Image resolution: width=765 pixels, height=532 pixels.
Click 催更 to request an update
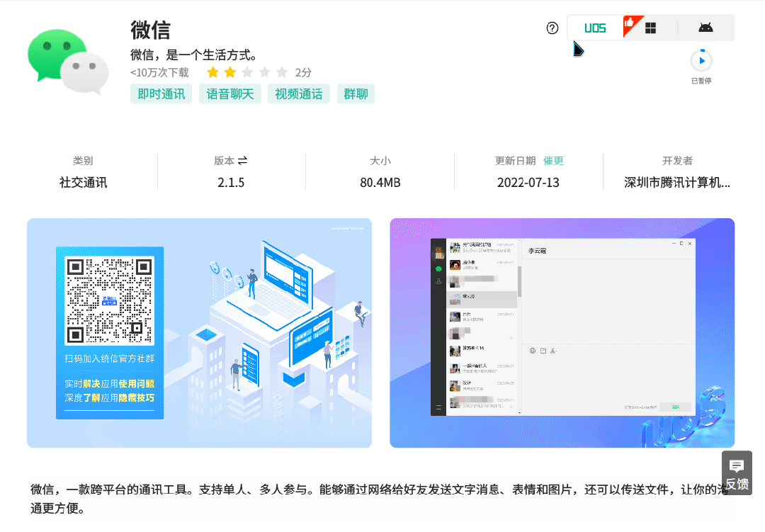click(553, 161)
